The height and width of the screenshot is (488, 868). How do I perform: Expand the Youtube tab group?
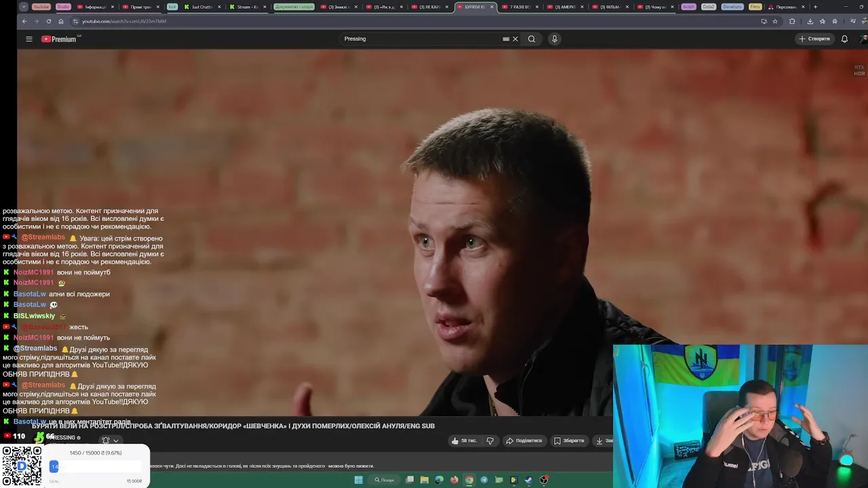(x=41, y=7)
